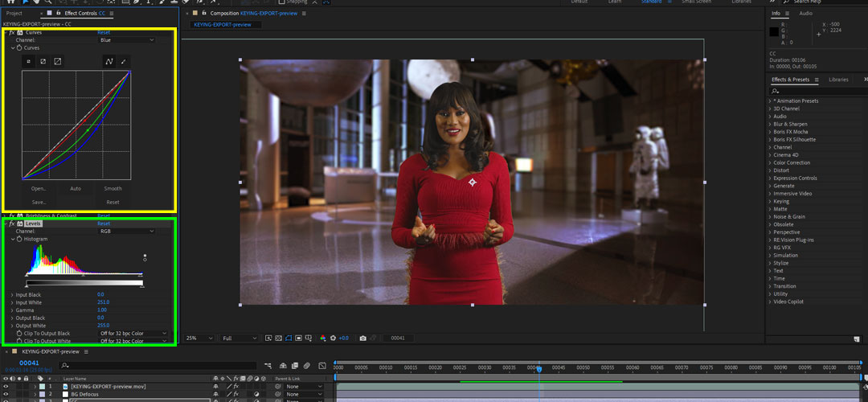
Task: Expand the Color Correction effects category
Action: click(770, 162)
